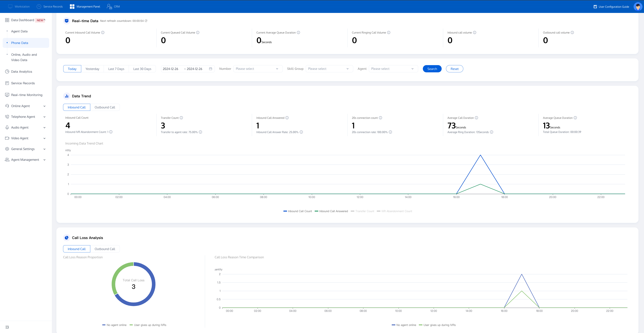Click the refresh countdown reload icon
The width and height of the screenshot is (644, 333).
click(x=146, y=21)
